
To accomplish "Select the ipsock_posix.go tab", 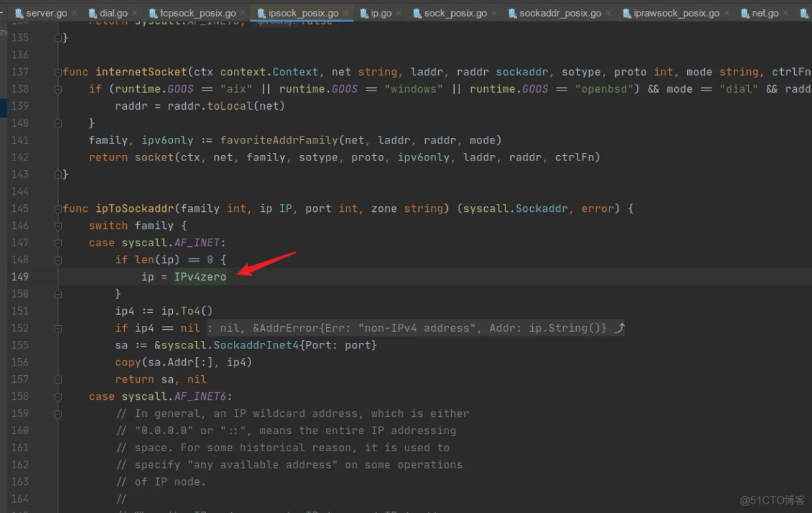I will [303, 13].
